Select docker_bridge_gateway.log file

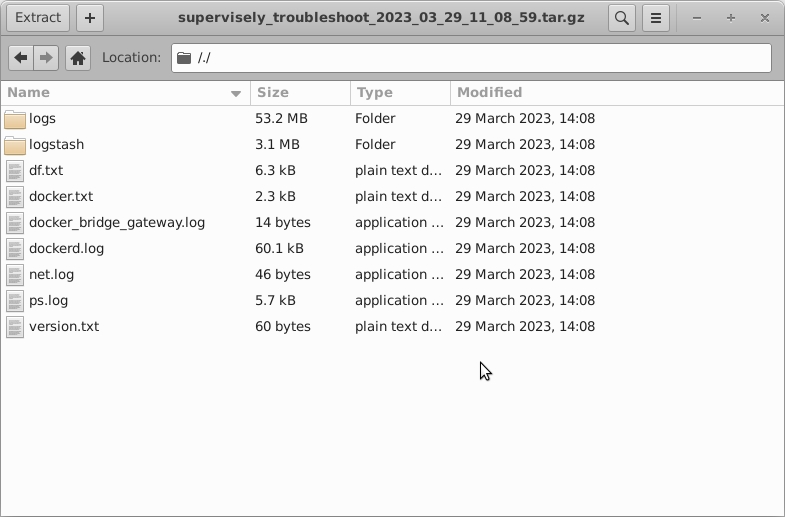pyautogui.click(x=117, y=223)
